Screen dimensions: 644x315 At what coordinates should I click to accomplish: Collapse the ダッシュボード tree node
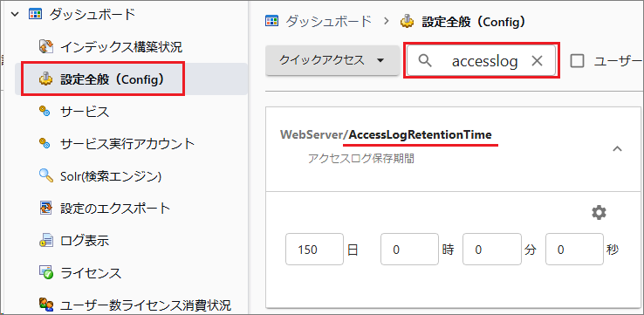[15, 14]
